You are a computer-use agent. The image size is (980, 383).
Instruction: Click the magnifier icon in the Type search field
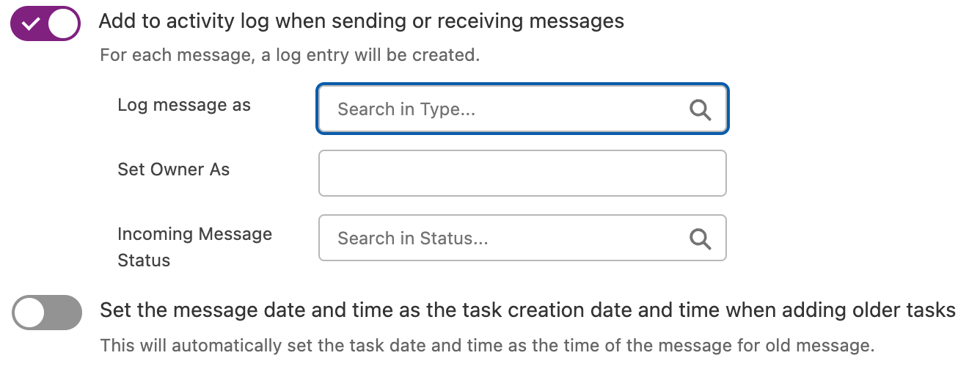tap(701, 110)
